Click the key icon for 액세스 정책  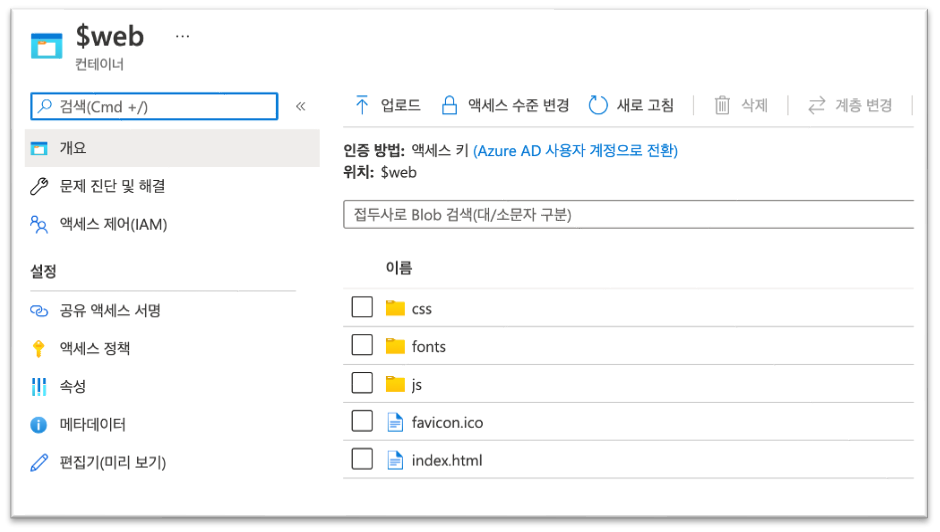[x=39, y=348]
